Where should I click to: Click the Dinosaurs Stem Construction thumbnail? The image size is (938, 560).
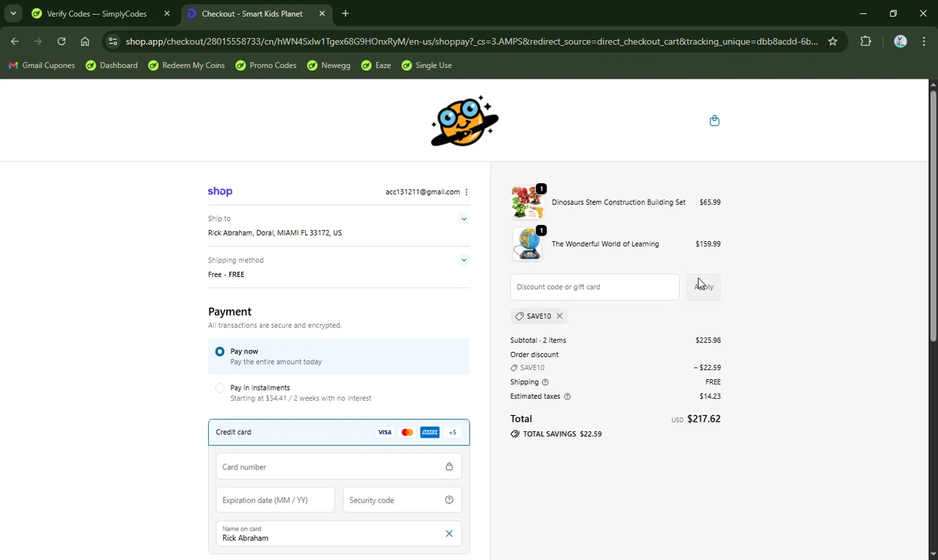527,202
